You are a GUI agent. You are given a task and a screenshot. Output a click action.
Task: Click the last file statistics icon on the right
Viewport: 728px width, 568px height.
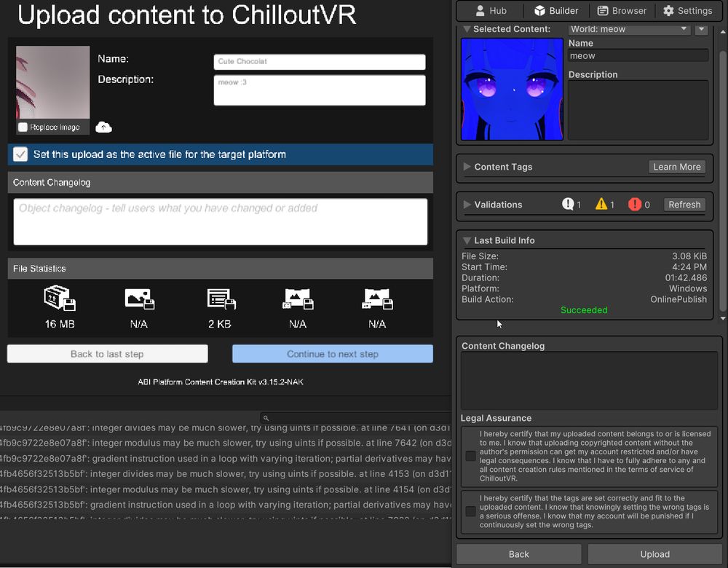(x=377, y=299)
